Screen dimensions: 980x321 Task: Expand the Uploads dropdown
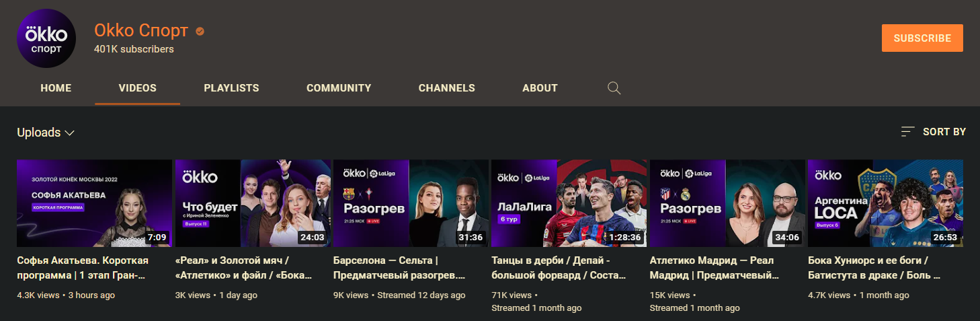[46, 133]
